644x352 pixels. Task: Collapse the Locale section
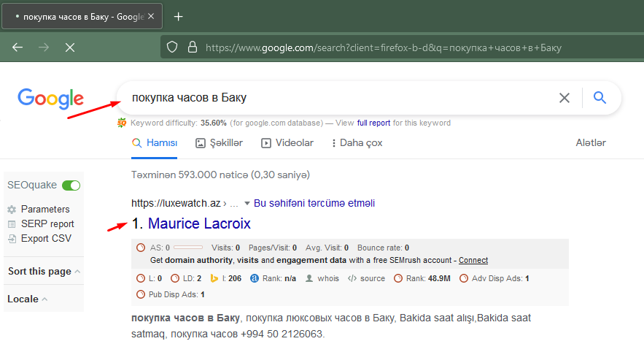(x=44, y=299)
